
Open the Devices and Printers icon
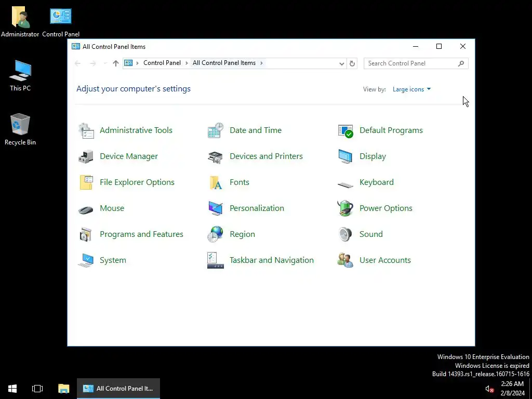tap(216, 156)
